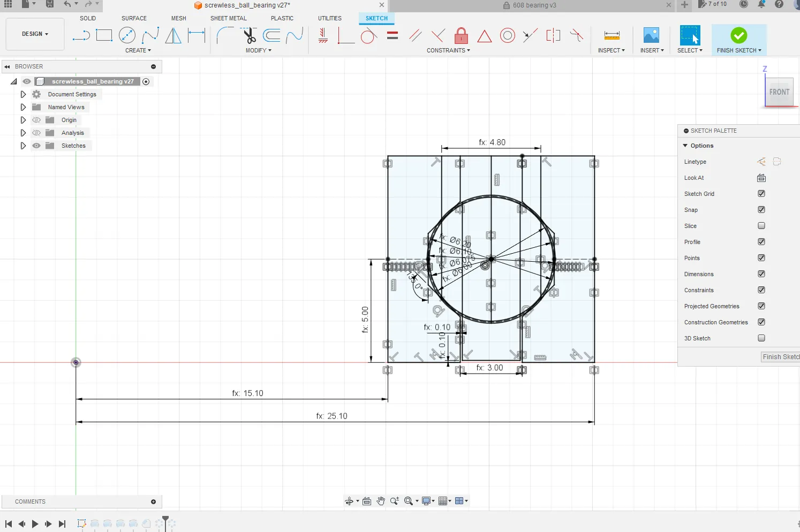The image size is (800, 532).
Task: Open the 608 bearing v3 document tab
Action: pos(534,5)
